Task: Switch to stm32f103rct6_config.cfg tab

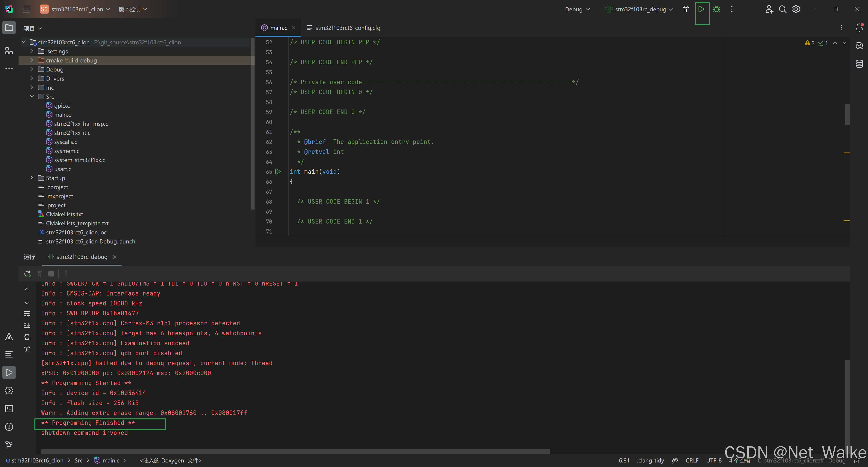Action: (347, 28)
